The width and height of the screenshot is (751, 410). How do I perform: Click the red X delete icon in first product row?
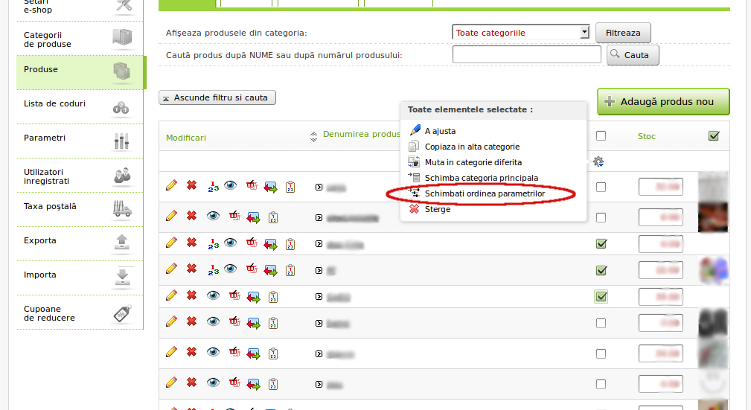coord(192,185)
